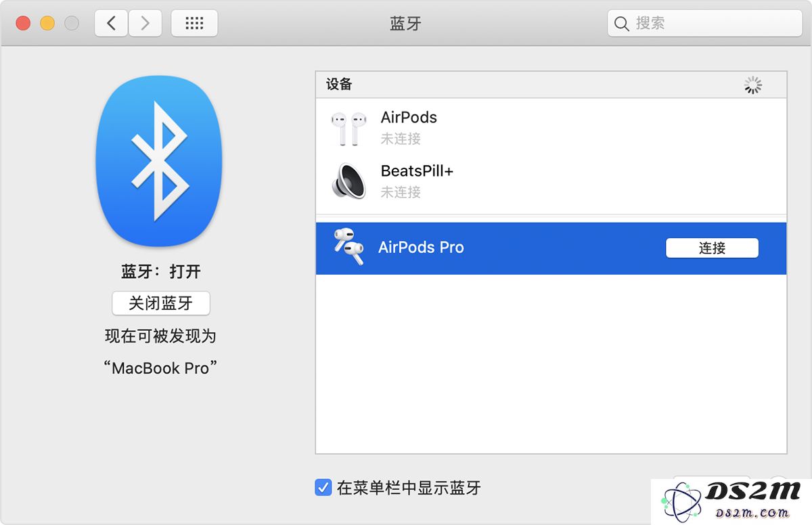Click the “MacBook Pro” name text
The height and width of the screenshot is (525, 812).
[x=161, y=368]
